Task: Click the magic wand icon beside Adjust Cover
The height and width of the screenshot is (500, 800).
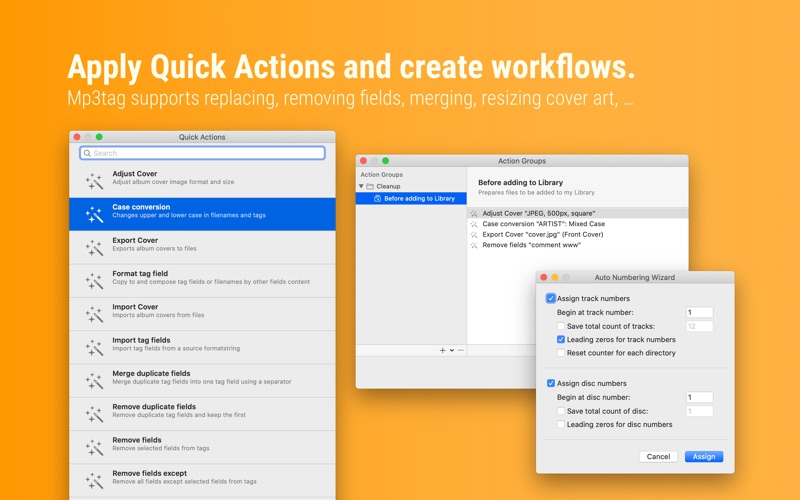Action: click(x=94, y=181)
